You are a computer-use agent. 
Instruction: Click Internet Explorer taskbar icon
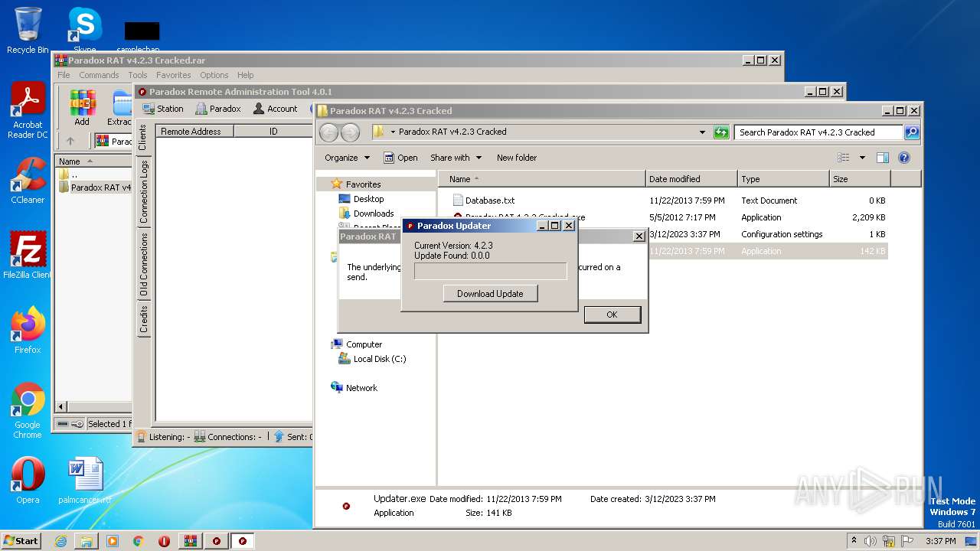click(60, 541)
